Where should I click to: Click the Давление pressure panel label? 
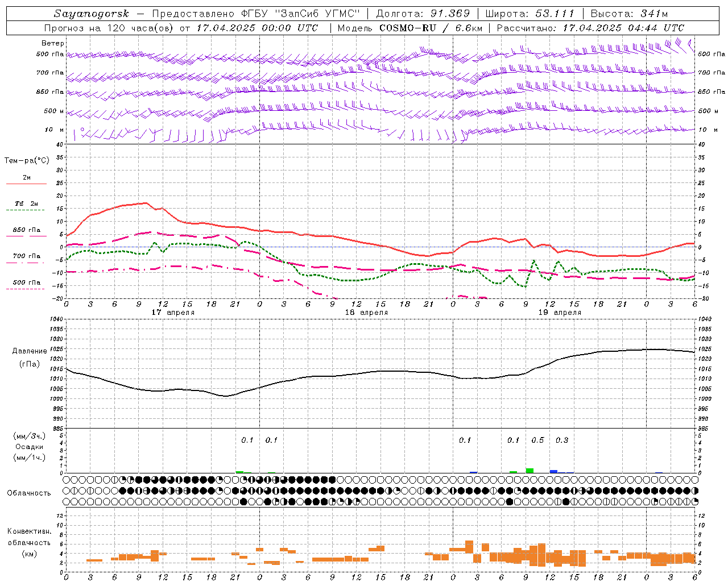[x=30, y=351]
